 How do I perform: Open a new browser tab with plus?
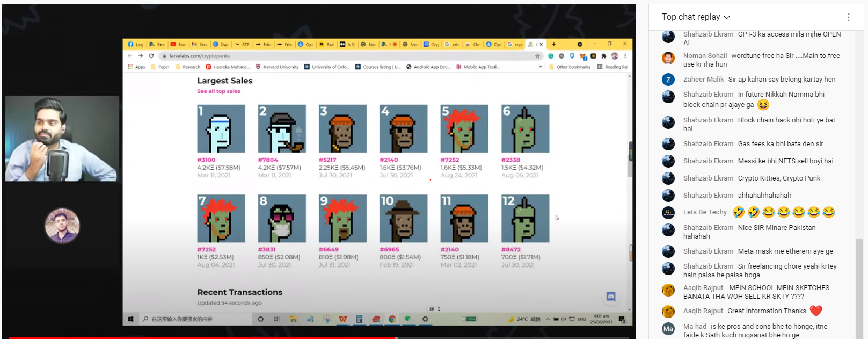tap(554, 44)
